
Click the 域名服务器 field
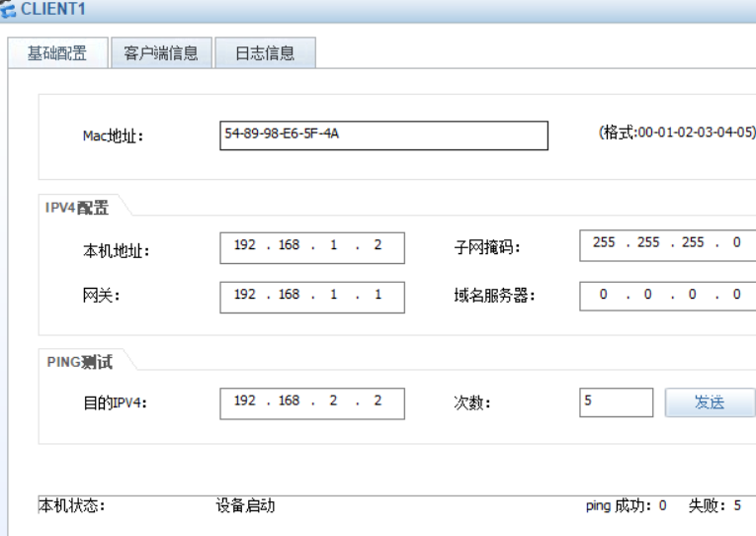668,296
